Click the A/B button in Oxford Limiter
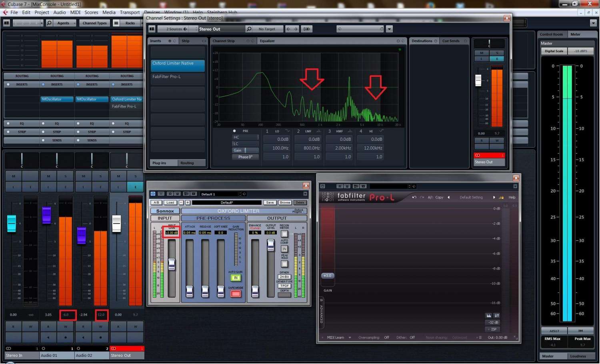600x364 pixels. click(x=156, y=202)
